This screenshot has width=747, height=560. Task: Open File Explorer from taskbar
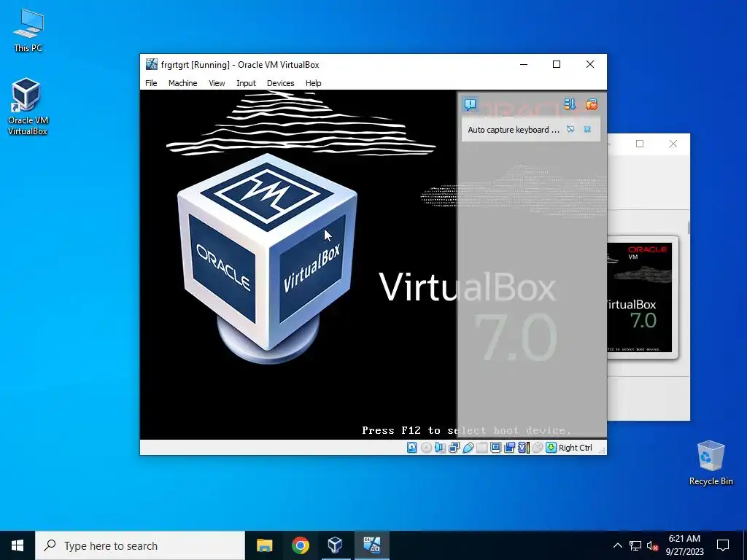(x=264, y=545)
